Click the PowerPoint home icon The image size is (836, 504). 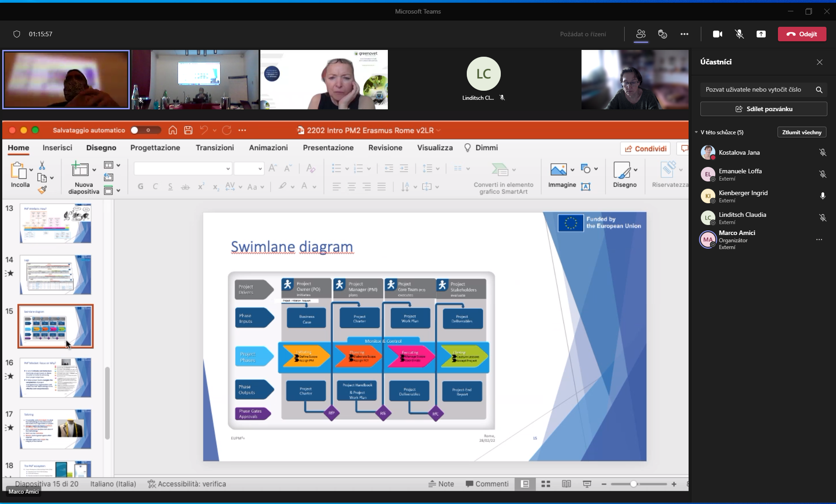(x=172, y=130)
